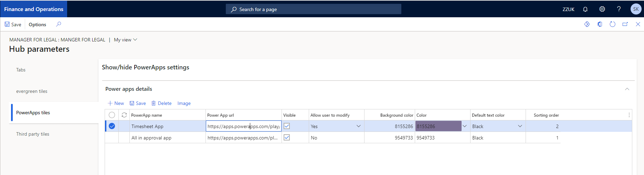Open in Office icon
Screen dimensions: 644x175
coord(600,24)
